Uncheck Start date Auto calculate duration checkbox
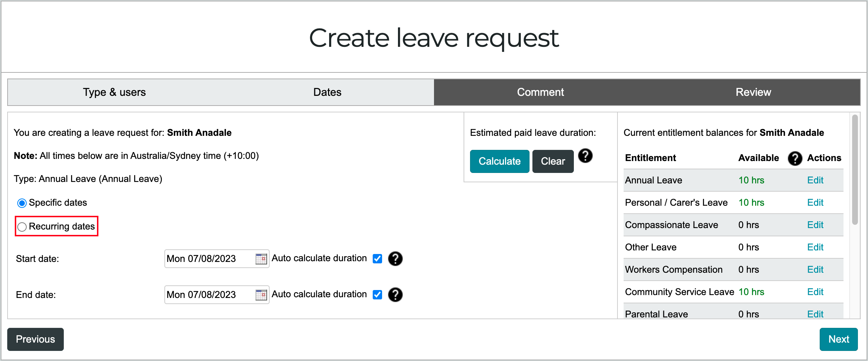 pos(377,259)
